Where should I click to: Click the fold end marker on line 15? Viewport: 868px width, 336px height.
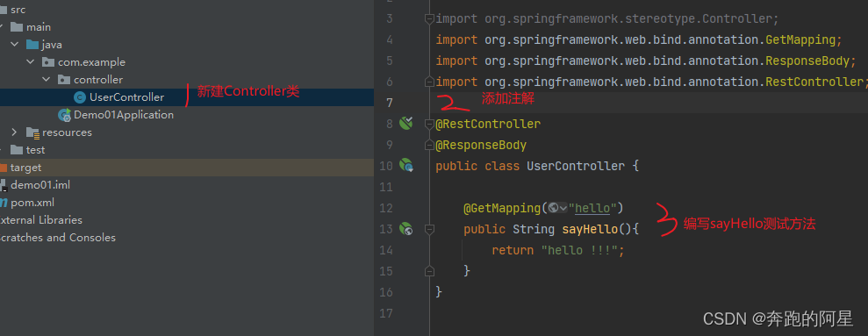click(x=429, y=271)
